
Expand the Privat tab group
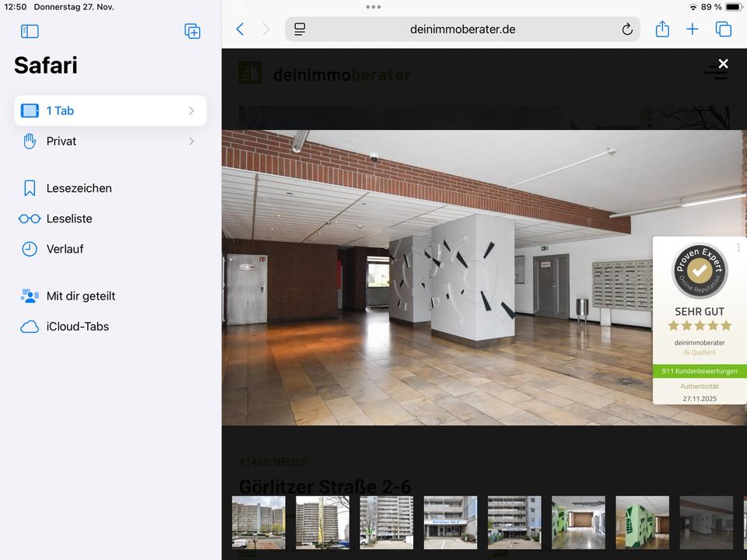point(191,141)
